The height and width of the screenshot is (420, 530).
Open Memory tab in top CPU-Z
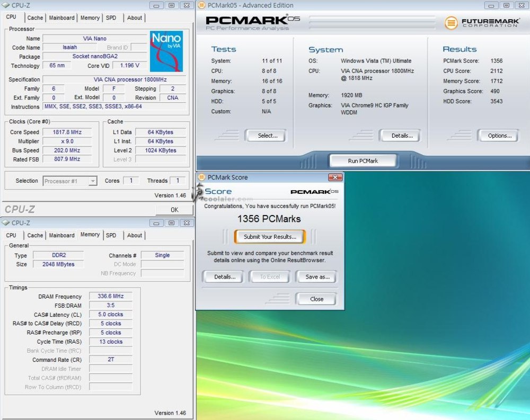(x=90, y=18)
